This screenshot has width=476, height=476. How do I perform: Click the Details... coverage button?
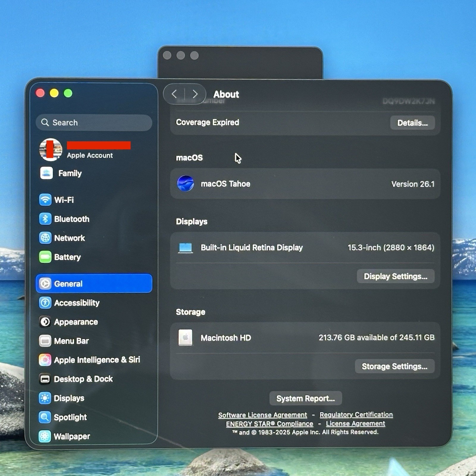point(412,123)
